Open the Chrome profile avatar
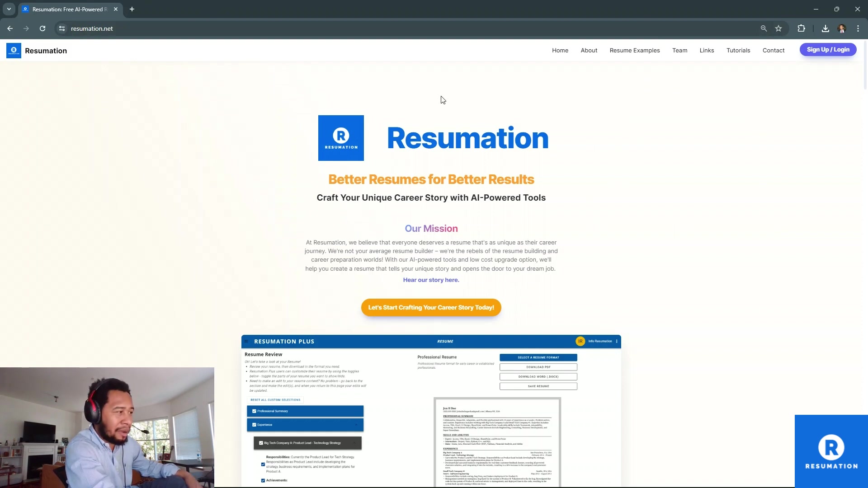 pyautogui.click(x=842, y=28)
